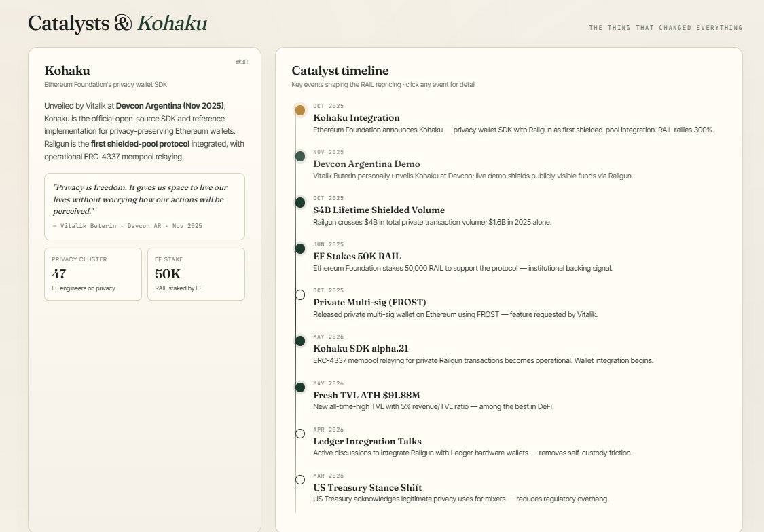Click the 'Key events shaping the RAIL repricing' subtitle
764x532 pixels.
click(x=384, y=85)
